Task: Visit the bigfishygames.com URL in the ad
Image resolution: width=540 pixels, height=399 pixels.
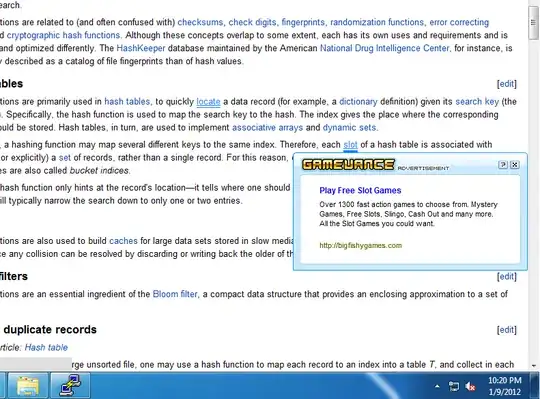Action: pyautogui.click(x=361, y=245)
